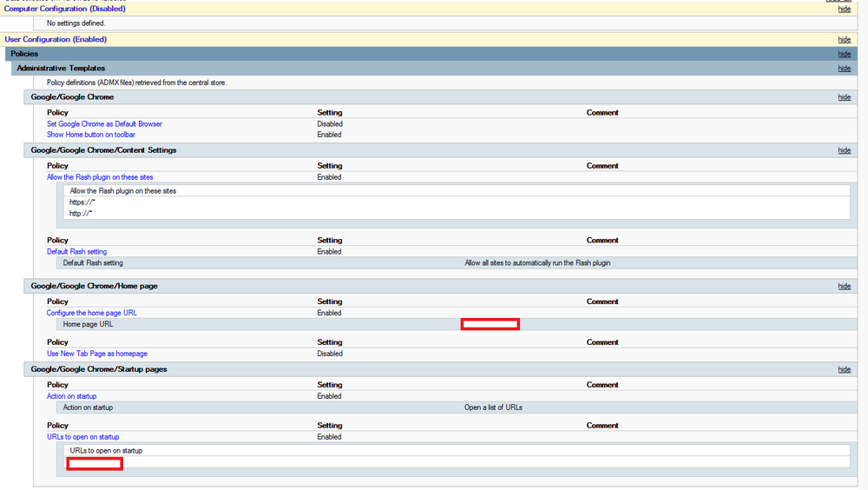This screenshot has height=490, width=868.
Task: Click Enabled setting for Configure home page URL
Action: tap(329, 313)
